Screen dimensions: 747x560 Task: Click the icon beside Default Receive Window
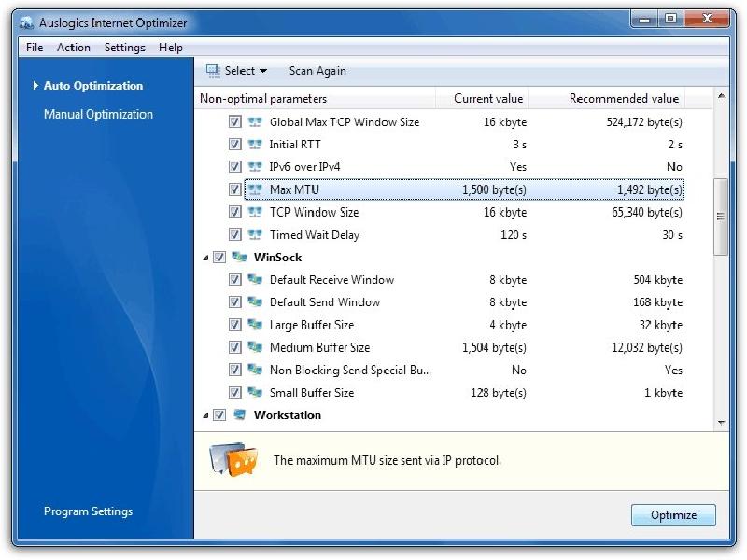(255, 279)
